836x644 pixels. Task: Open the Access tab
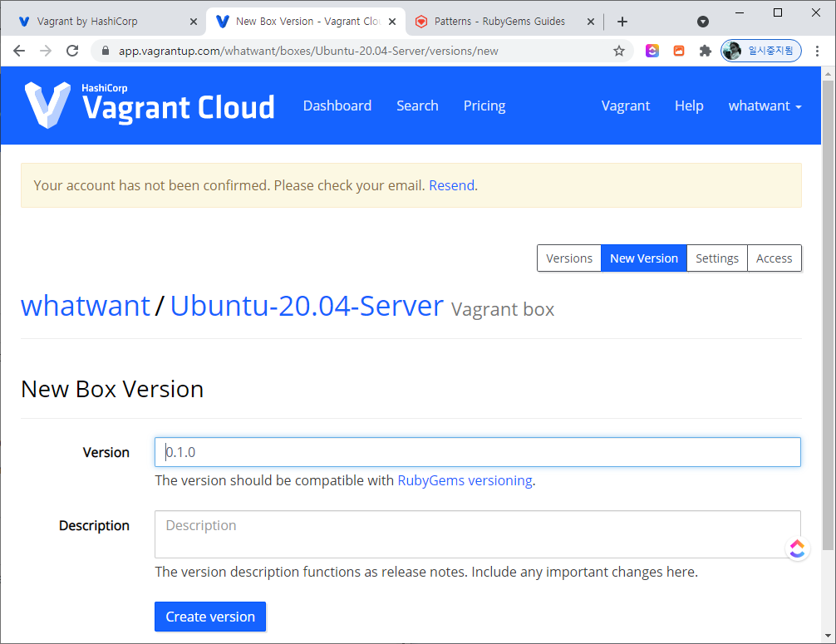tap(774, 258)
